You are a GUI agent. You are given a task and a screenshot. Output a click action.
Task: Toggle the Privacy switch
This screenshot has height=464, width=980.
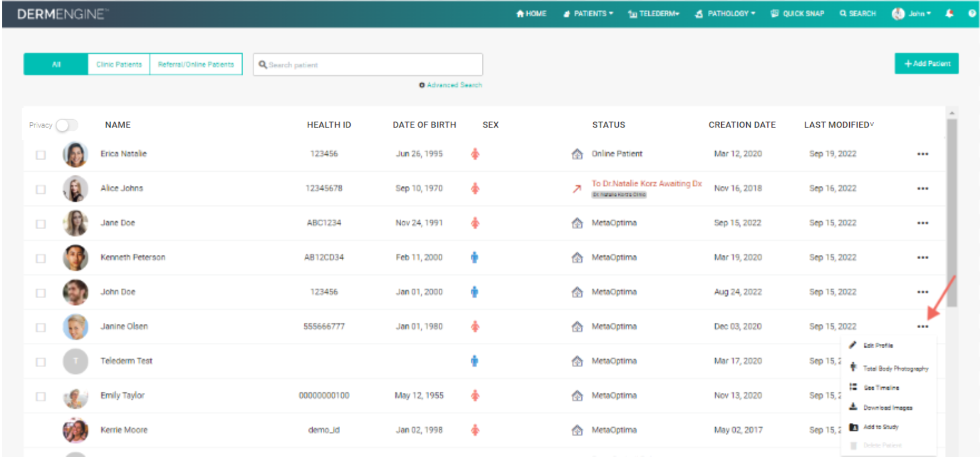tap(66, 125)
